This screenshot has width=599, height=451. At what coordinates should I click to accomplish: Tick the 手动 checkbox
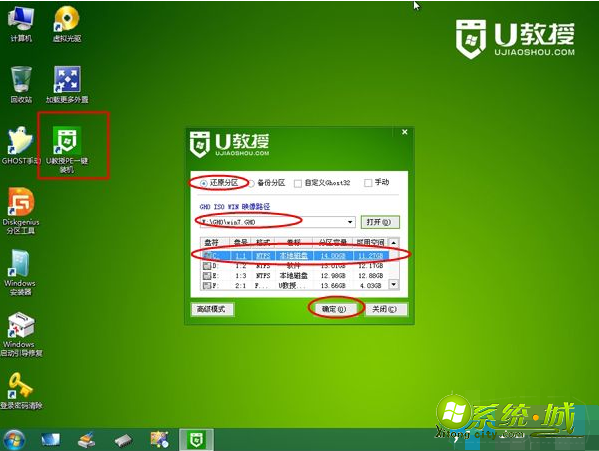pos(368,183)
